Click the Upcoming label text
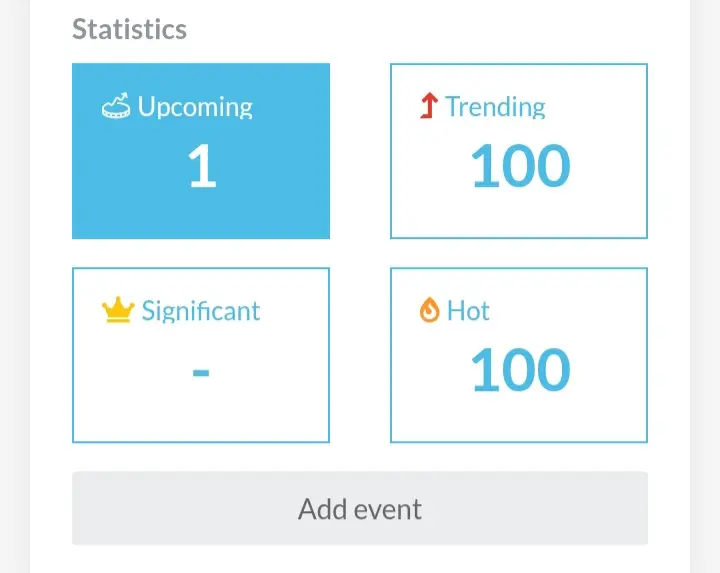The width and height of the screenshot is (720, 573). (x=195, y=107)
